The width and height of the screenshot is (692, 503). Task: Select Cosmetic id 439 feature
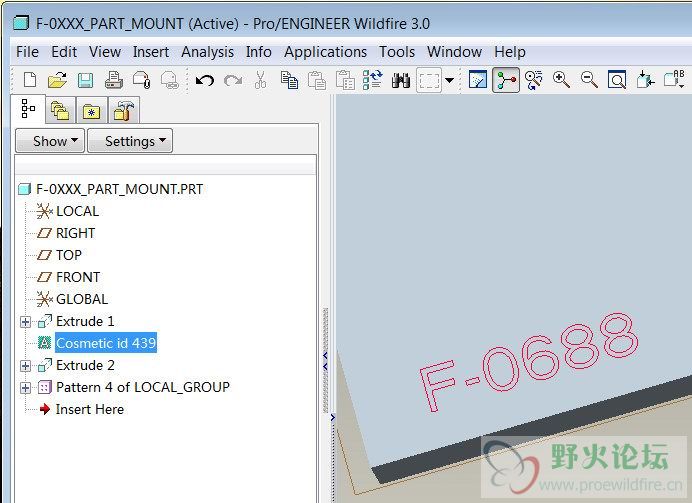[x=106, y=343]
